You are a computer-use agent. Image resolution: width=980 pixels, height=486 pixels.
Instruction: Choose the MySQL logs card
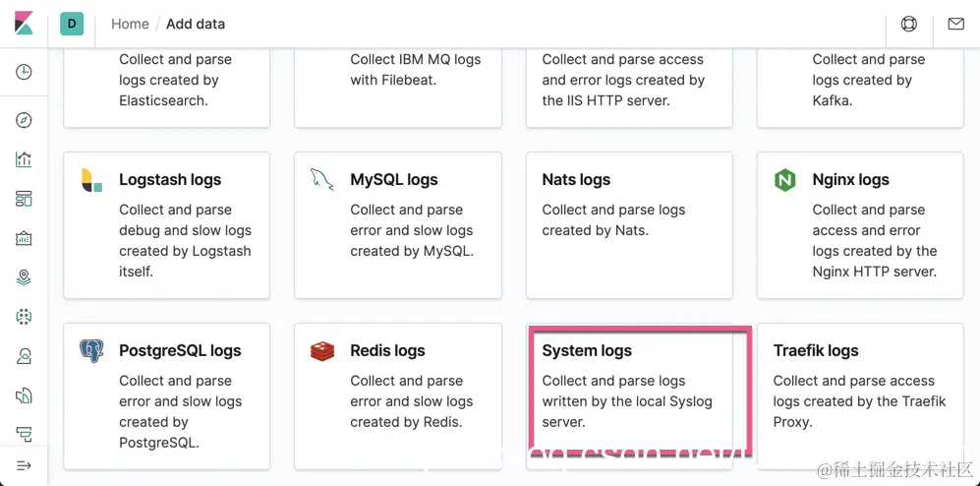pyautogui.click(x=398, y=224)
